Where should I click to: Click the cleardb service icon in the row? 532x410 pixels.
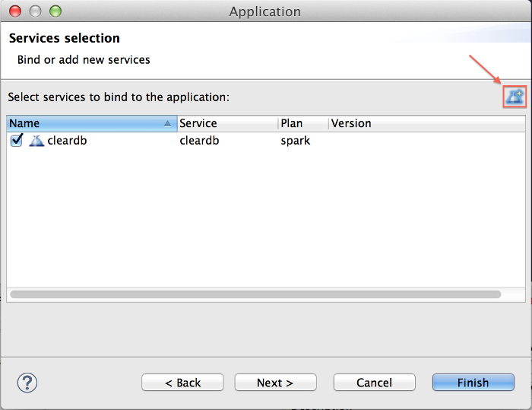click(36, 141)
